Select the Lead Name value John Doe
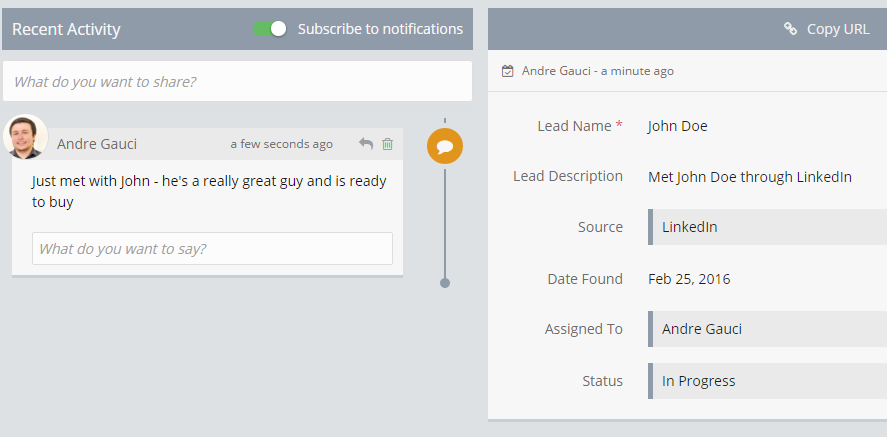The image size is (887, 437). pos(677,126)
